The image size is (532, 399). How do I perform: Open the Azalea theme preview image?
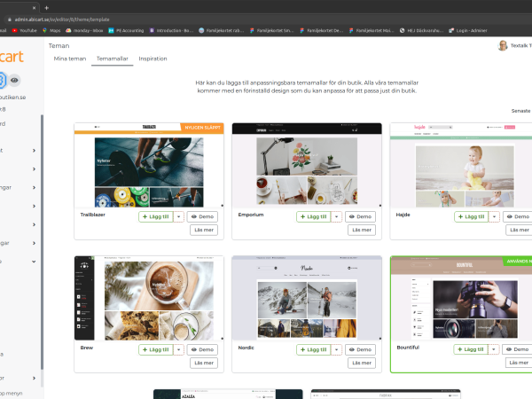(228, 394)
